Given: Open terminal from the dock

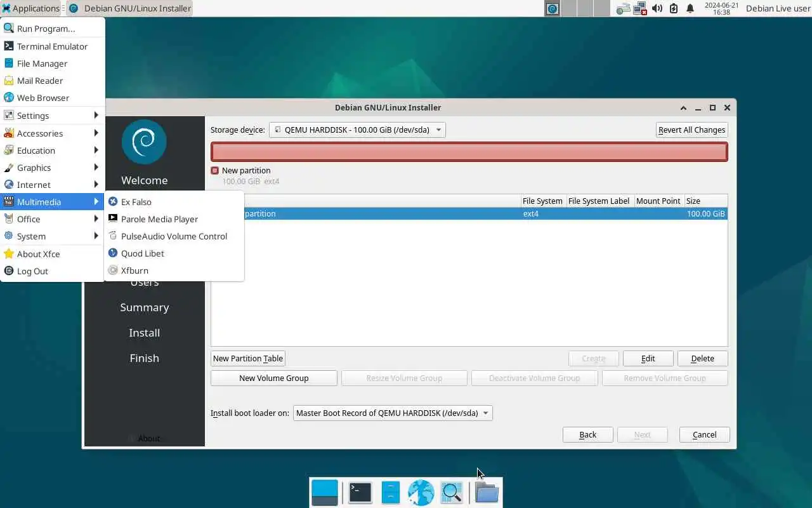Looking at the screenshot, I should pyautogui.click(x=360, y=492).
